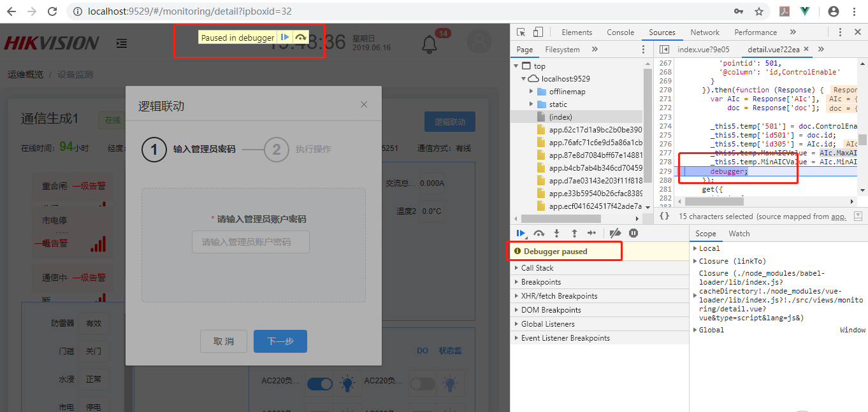Viewport: 868px width, 412px height.
Task: Resume script execution in DevTools debugger toolbar
Action: (x=521, y=233)
